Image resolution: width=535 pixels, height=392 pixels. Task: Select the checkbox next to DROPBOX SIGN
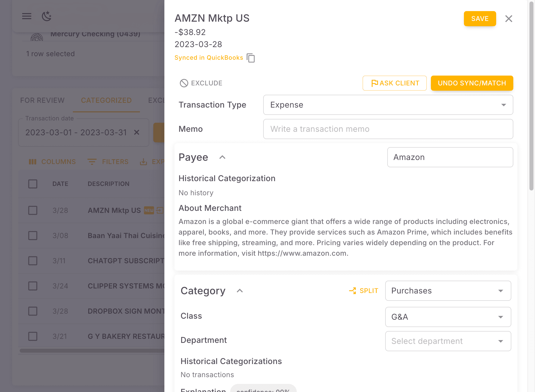(x=33, y=311)
